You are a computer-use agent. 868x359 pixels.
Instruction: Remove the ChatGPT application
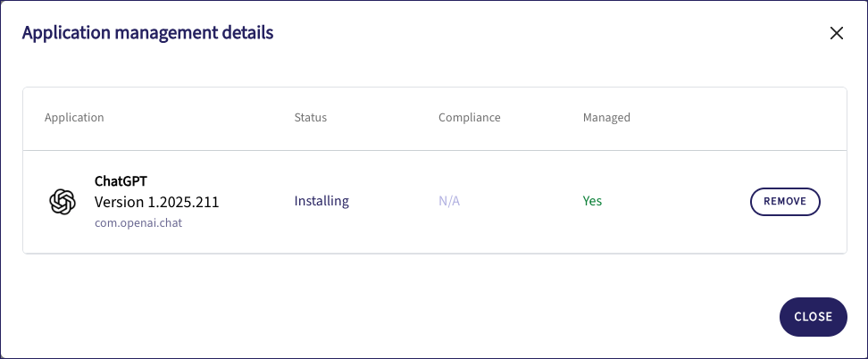click(785, 202)
